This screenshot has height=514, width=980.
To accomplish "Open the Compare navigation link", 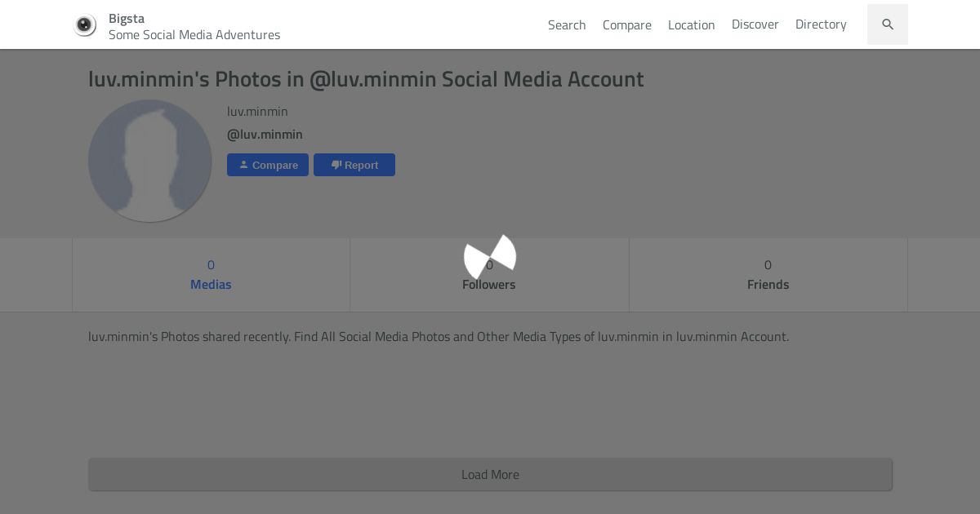I will [627, 24].
